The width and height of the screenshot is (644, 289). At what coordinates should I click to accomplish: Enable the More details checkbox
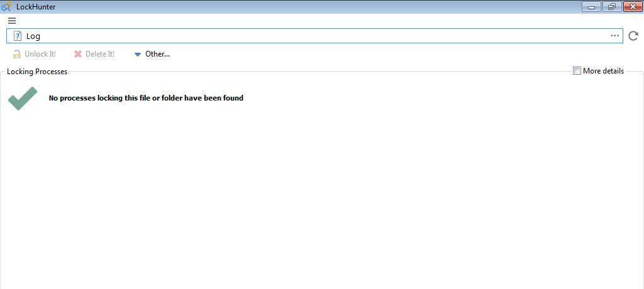(577, 71)
